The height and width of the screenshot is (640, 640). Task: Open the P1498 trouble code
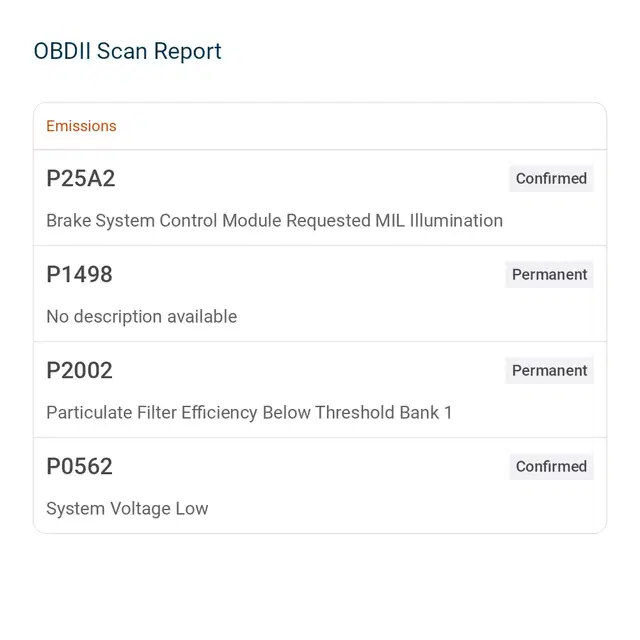79,274
